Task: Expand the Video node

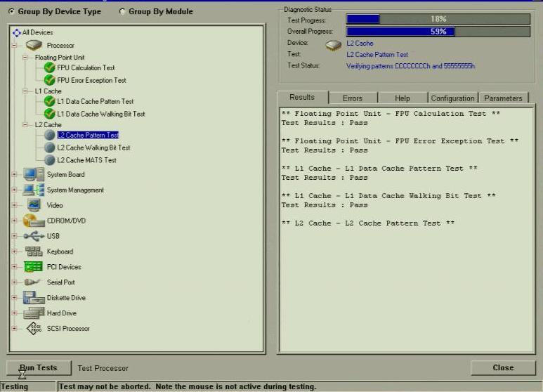Action: [15, 205]
